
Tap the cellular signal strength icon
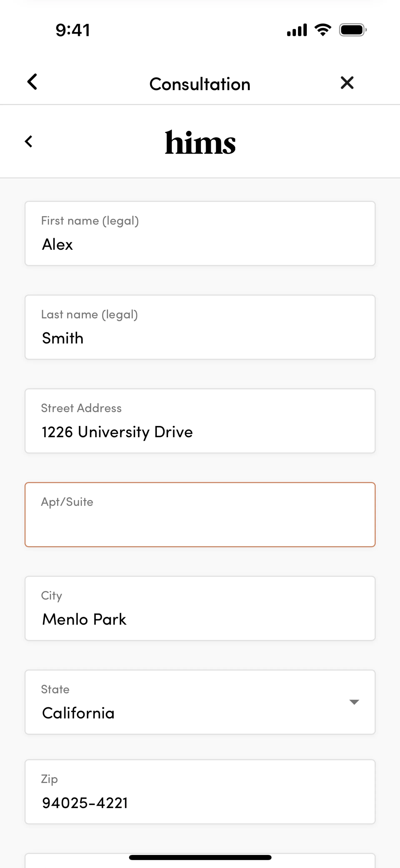tap(297, 30)
